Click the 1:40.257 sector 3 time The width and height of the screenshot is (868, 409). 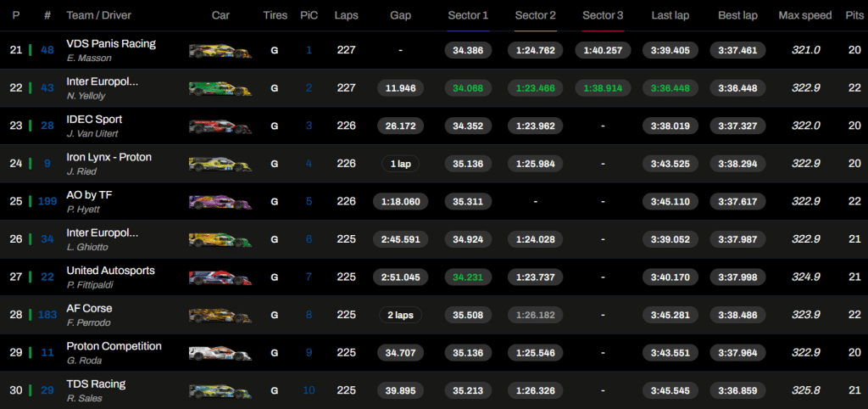[603, 50]
